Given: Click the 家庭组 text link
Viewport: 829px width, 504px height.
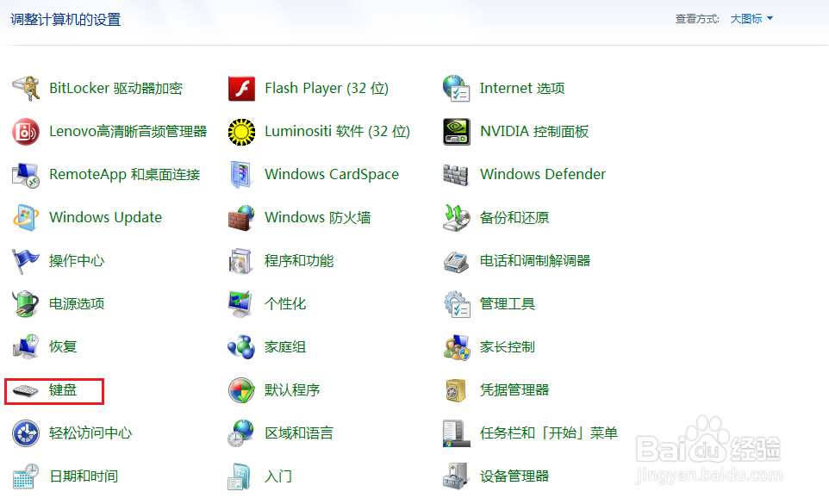Looking at the screenshot, I should (x=285, y=347).
